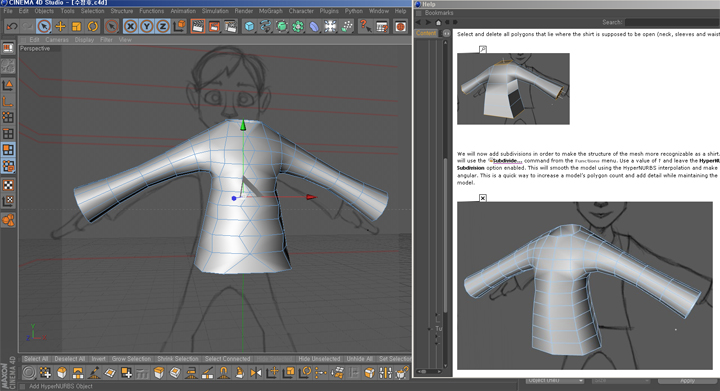Open the deformer objects icon
The width and height of the screenshot is (720, 391).
click(x=314, y=26)
